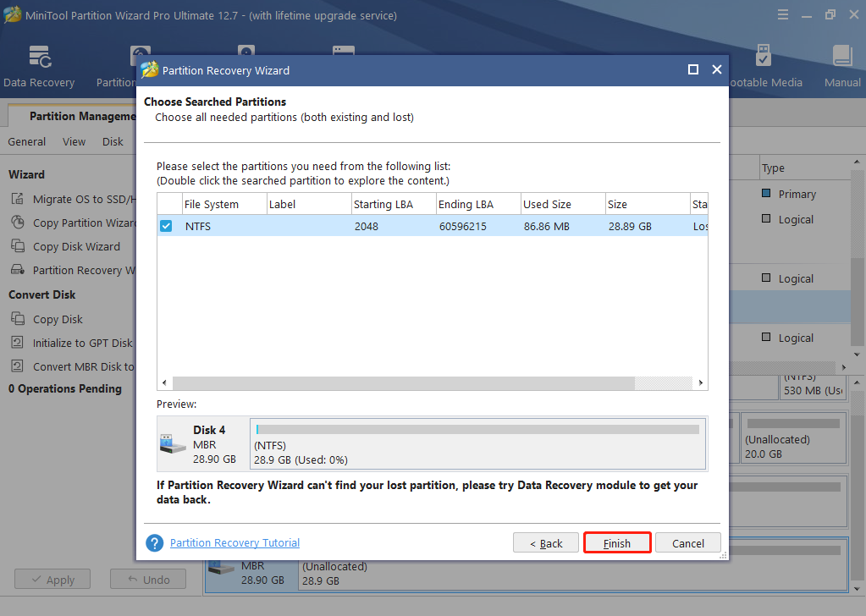Image resolution: width=866 pixels, height=616 pixels.
Task: Click the Size column header
Action: click(x=648, y=204)
